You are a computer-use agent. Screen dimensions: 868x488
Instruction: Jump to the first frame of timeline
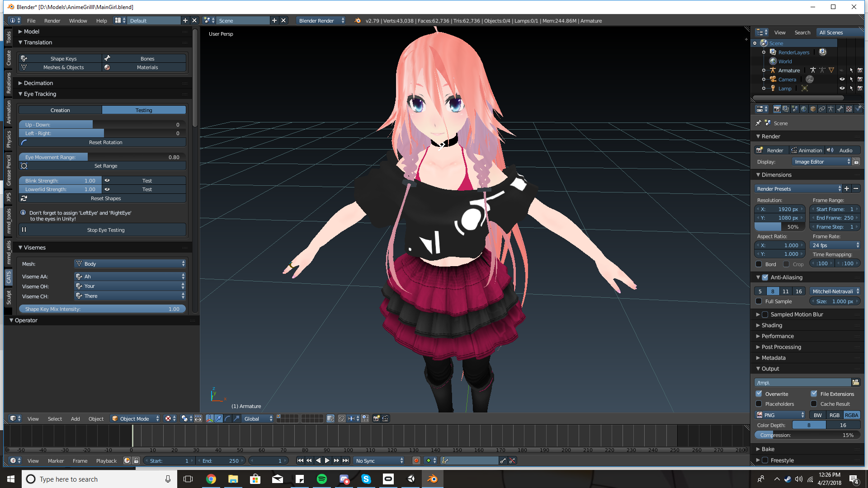point(300,460)
